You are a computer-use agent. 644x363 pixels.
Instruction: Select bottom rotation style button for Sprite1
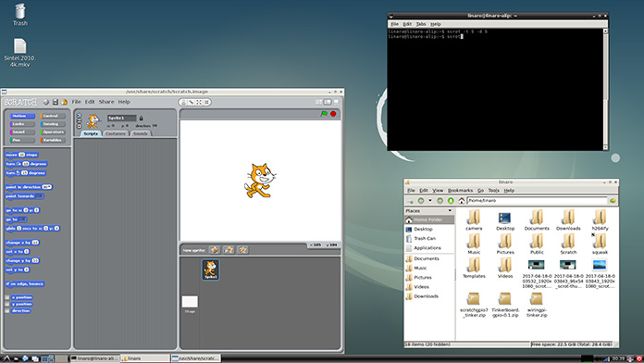coord(80,126)
